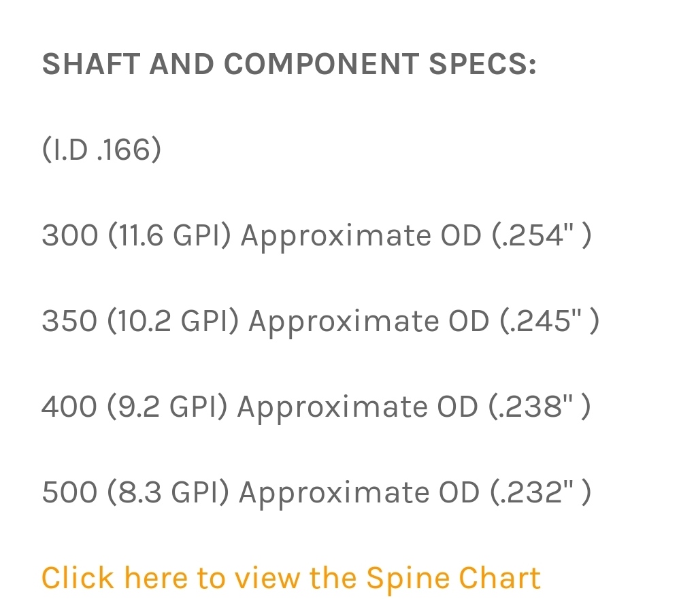Image resolution: width=696 pixels, height=616 pixels.
Task: Click the 400 spine spec line
Action: 316,407
